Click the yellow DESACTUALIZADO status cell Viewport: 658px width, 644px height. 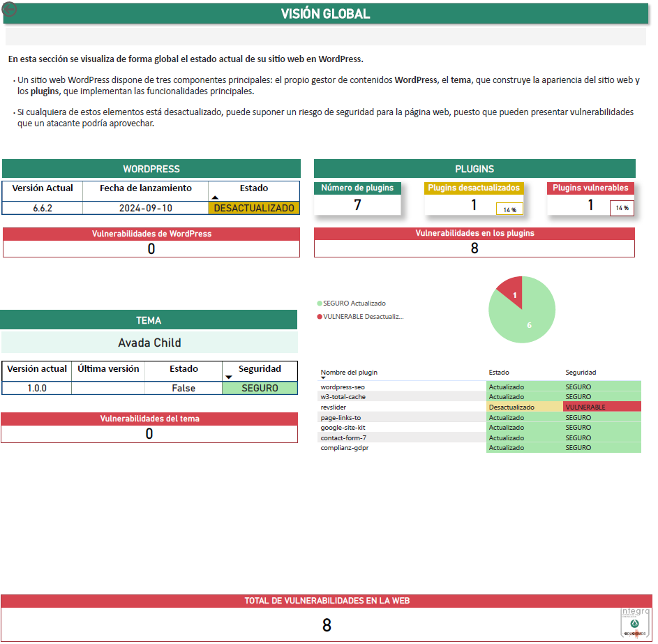pos(253,208)
